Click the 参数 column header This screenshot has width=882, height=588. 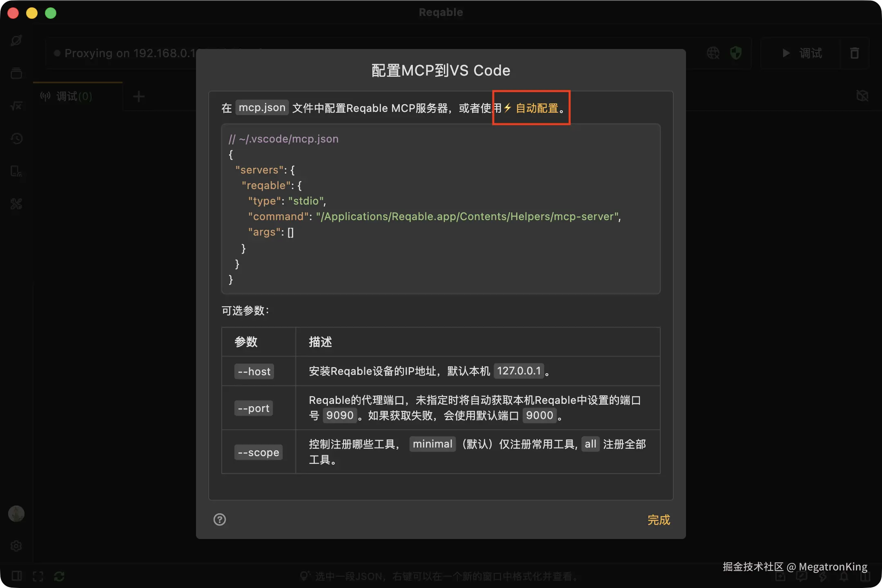pos(246,342)
